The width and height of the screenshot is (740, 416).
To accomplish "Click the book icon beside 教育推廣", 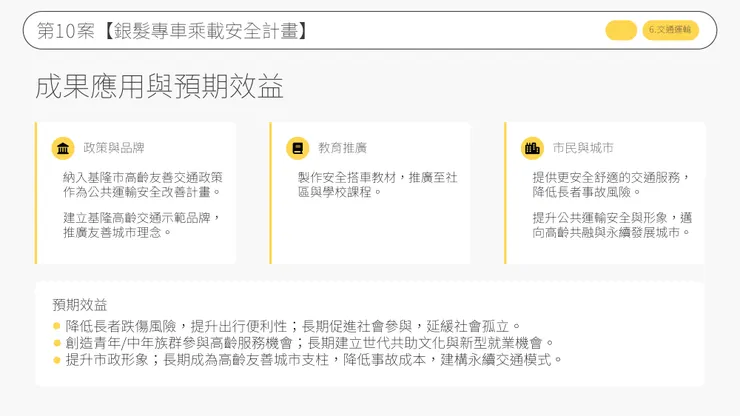I will click(x=297, y=148).
